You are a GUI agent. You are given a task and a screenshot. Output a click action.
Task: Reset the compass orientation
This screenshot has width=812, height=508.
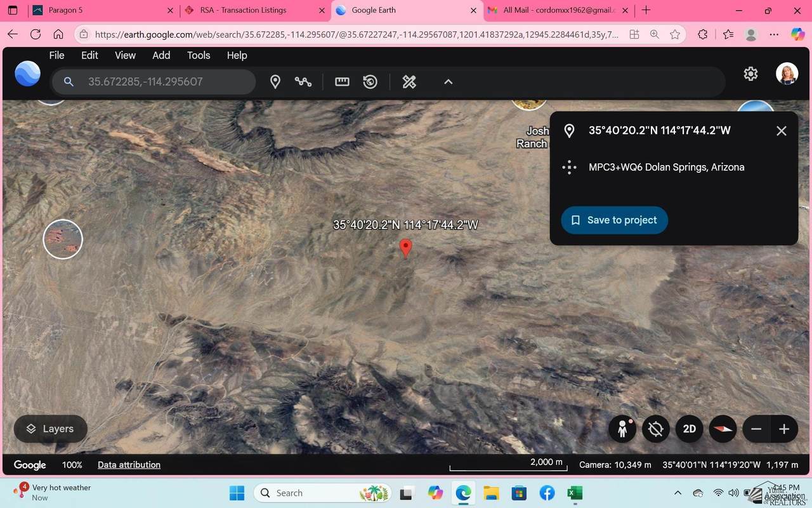pyautogui.click(x=723, y=429)
